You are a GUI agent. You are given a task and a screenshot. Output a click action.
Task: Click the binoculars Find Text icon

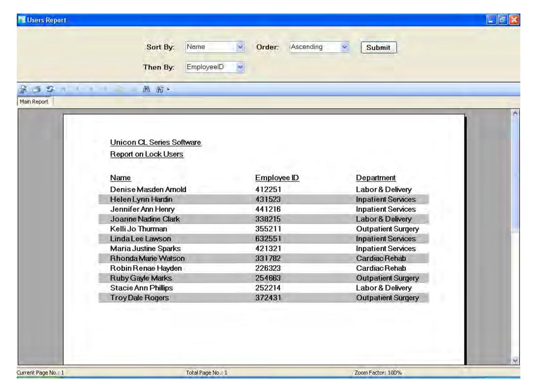coord(146,89)
